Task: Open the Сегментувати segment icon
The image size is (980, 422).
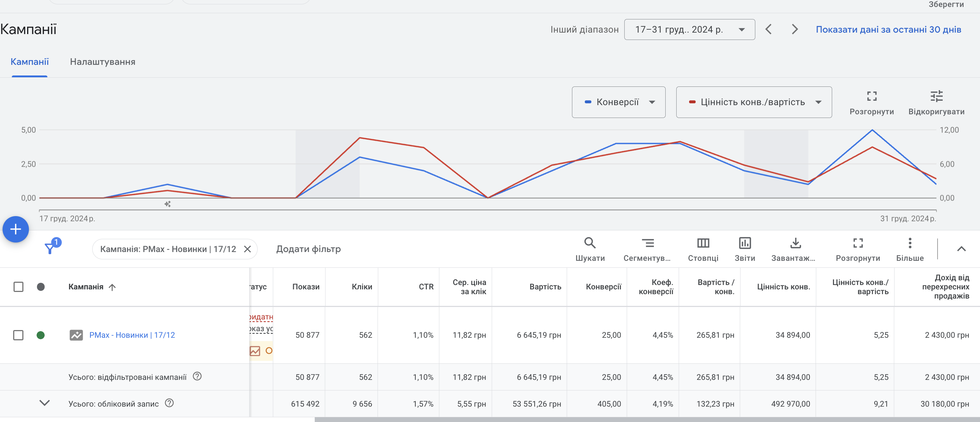Action: click(x=647, y=243)
